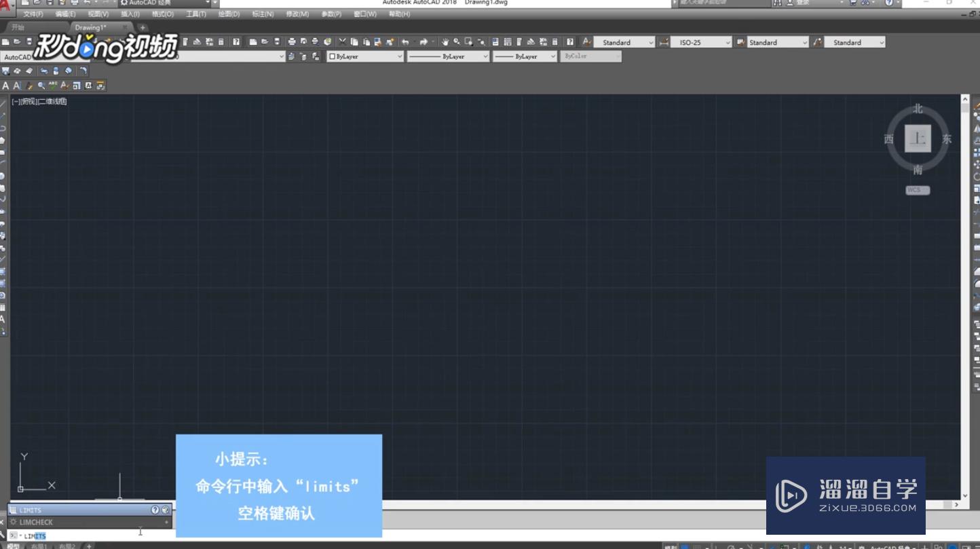Click the multileader style icon
980x549 pixels.
817,42
